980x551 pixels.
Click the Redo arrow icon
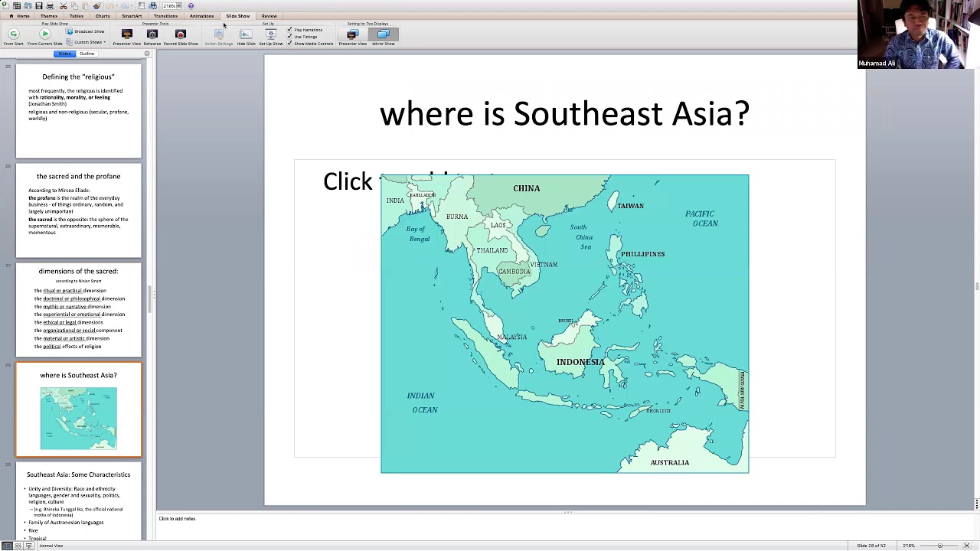pos(125,5)
